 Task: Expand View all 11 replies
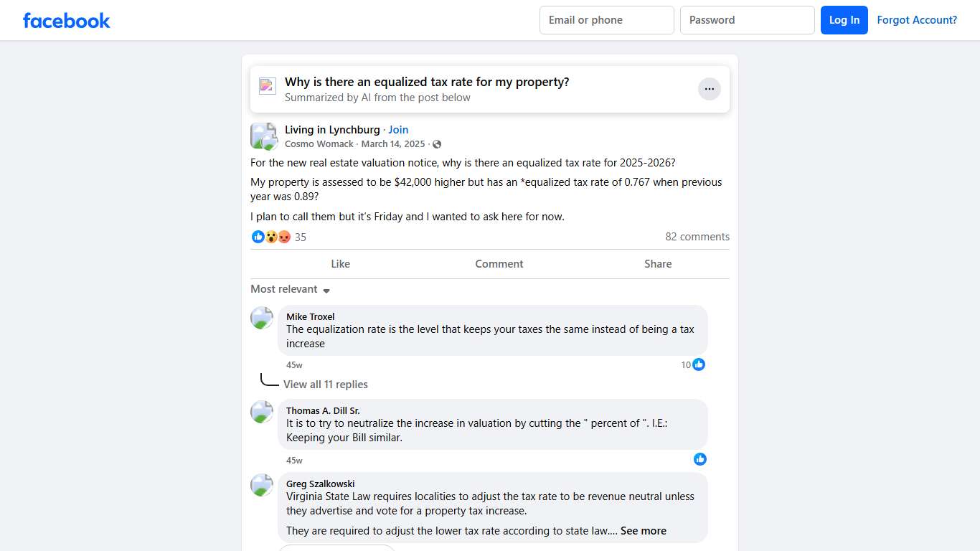pos(325,385)
